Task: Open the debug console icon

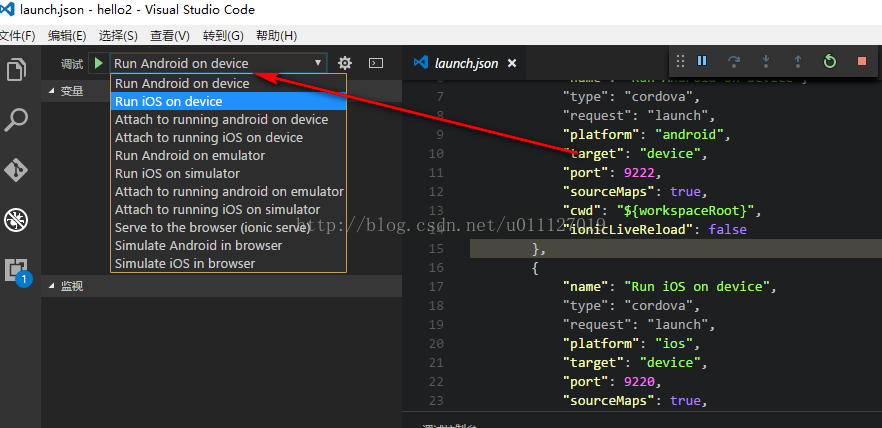Action: 376,63
